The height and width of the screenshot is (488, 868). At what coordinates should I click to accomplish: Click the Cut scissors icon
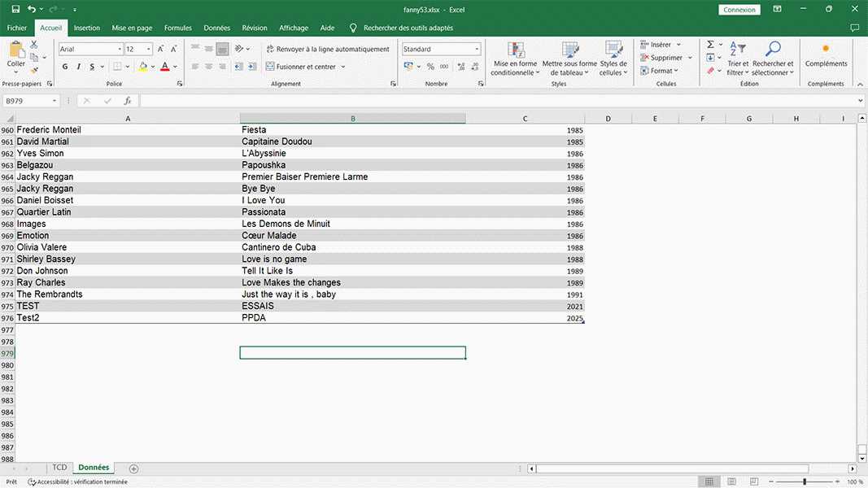[x=34, y=45]
